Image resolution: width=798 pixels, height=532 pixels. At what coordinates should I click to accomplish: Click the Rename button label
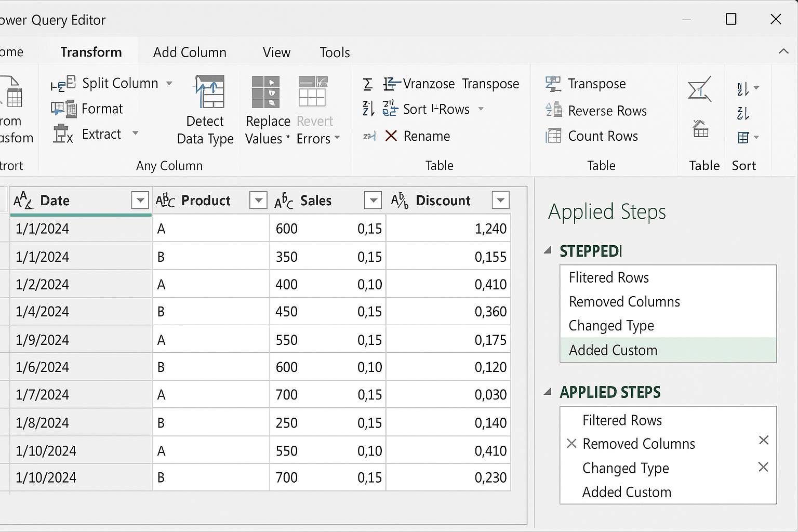[x=427, y=136]
